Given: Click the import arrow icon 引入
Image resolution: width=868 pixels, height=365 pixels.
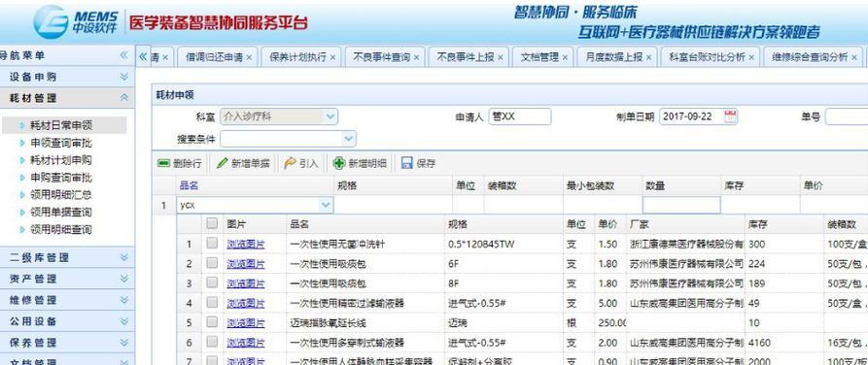Looking at the screenshot, I should [290, 163].
